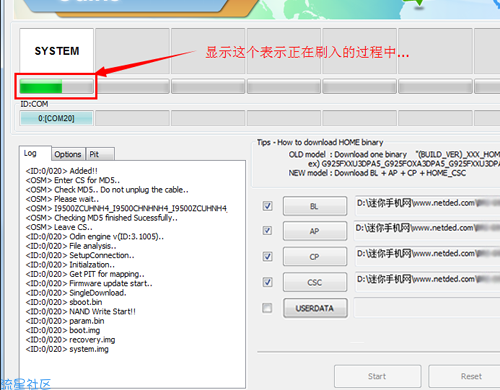
Task: Select the 'Enter CS for MD5..' log line
Action: (73, 180)
